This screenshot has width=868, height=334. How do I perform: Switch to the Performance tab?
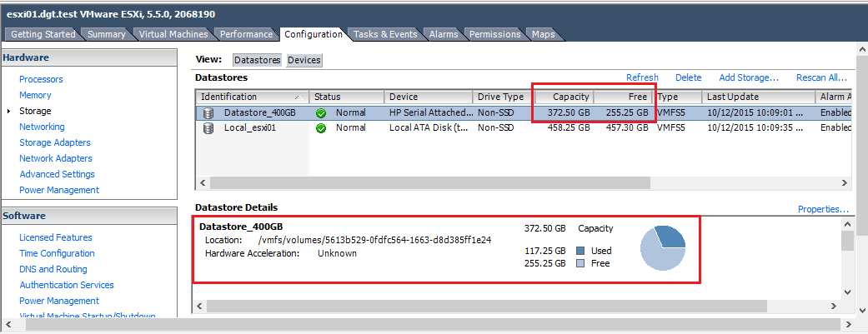coord(246,34)
